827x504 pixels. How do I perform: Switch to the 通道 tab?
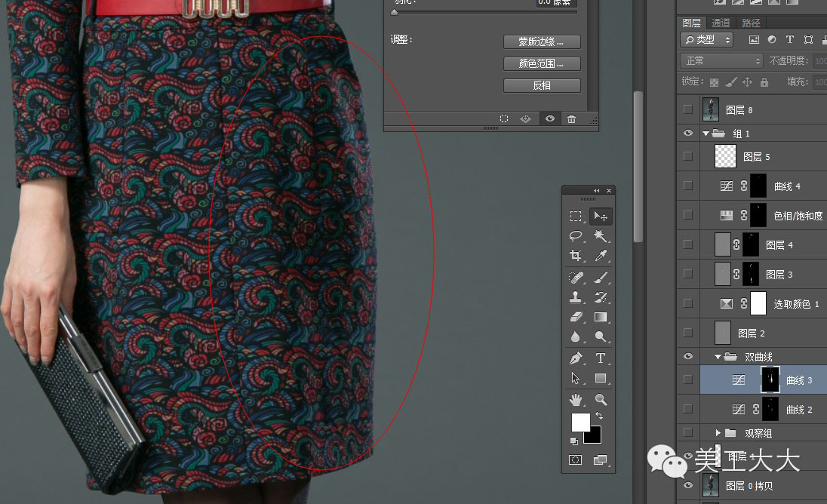click(721, 23)
